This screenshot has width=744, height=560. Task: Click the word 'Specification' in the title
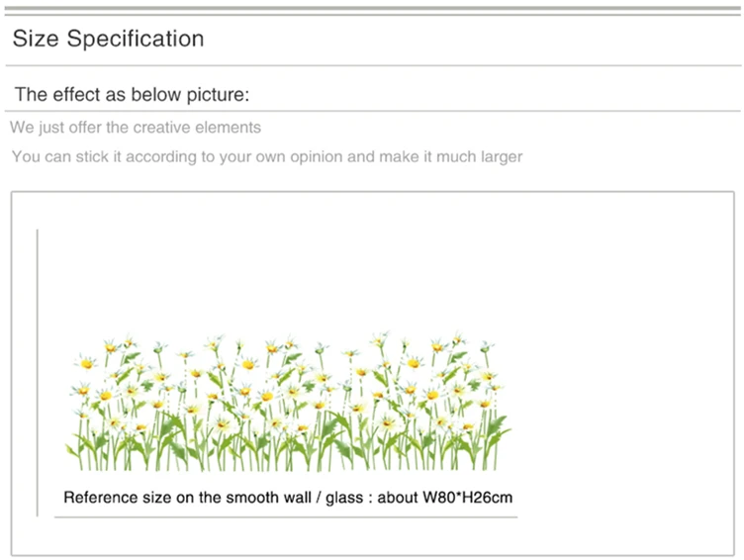coord(136,39)
